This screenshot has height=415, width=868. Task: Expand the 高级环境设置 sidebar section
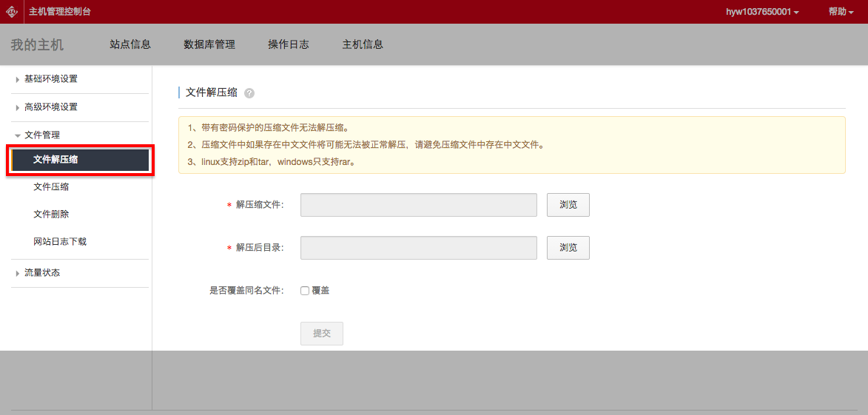click(x=50, y=107)
